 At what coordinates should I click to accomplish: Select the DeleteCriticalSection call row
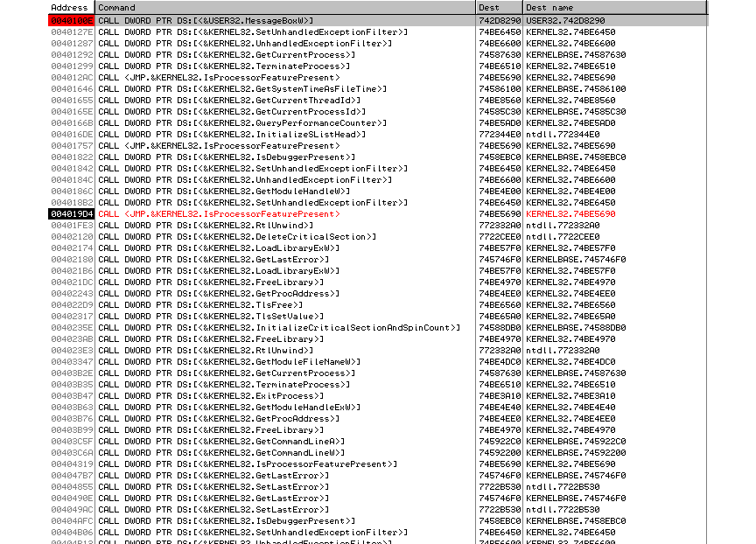[377, 237]
